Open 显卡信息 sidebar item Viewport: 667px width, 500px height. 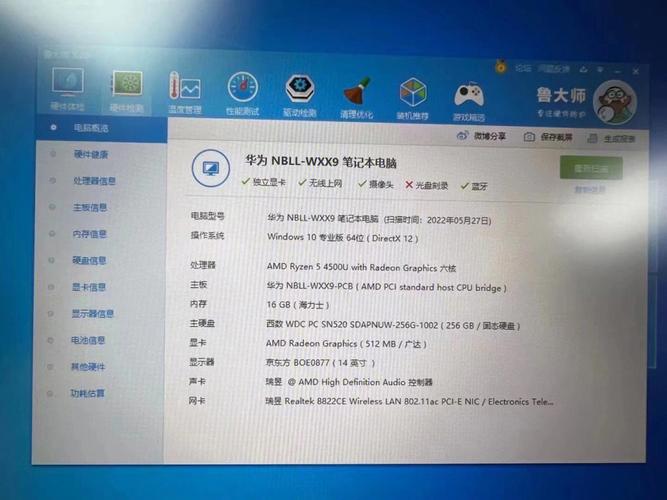88,287
